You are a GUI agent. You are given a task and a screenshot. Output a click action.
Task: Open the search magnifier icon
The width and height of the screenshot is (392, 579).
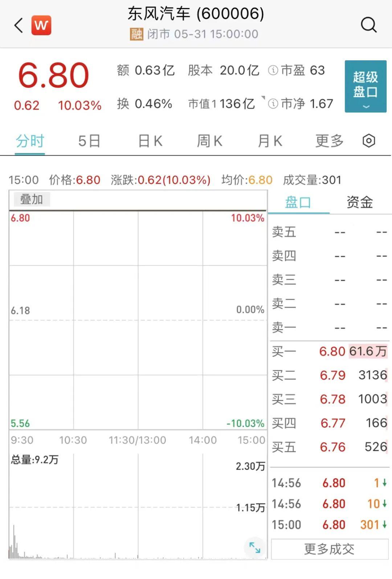(x=369, y=25)
